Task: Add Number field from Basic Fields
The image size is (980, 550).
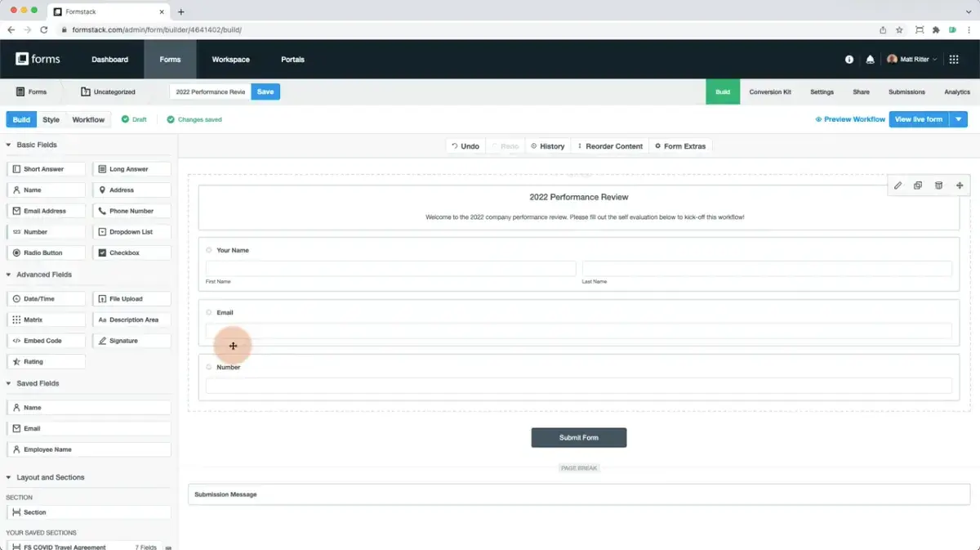Action: (x=46, y=232)
